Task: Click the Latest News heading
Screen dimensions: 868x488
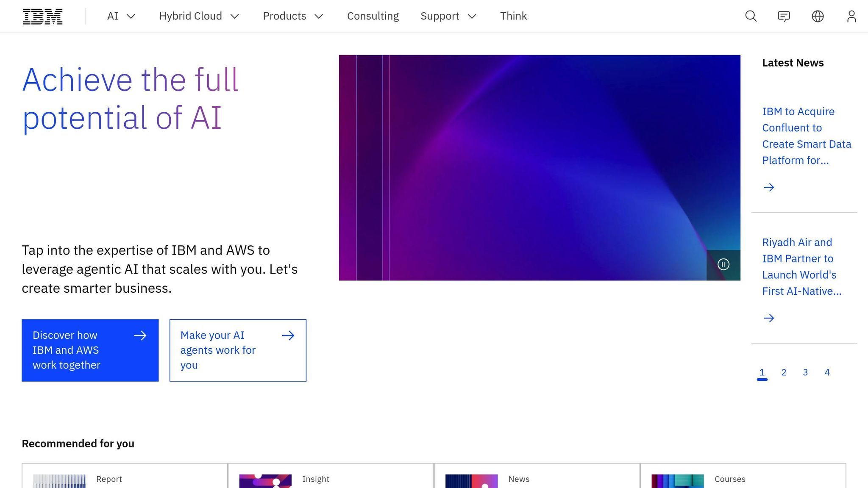Action: pos(793,63)
